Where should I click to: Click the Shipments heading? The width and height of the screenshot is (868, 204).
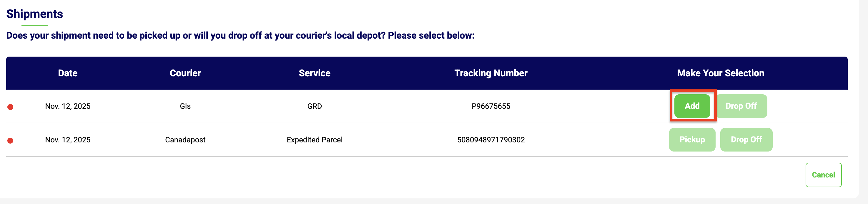(x=35, y=14)
